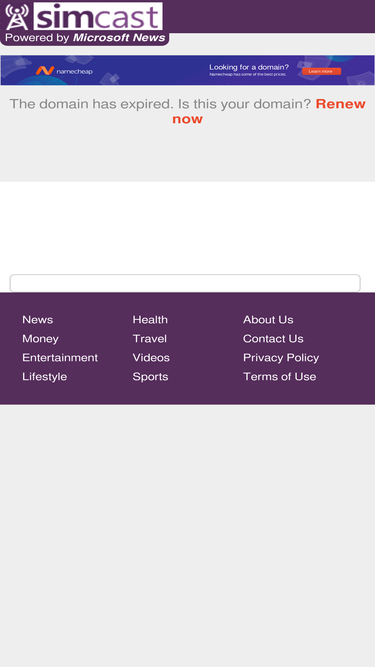Click the empty search input field
Image resolution: width=375 pixels, height=667 pixels.
pyautogui.click(x=185, y=283)
